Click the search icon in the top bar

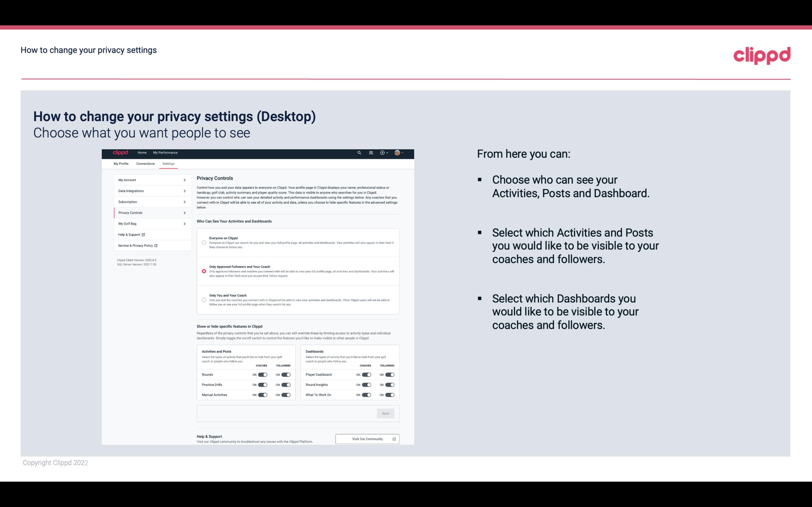pos(359,153)
